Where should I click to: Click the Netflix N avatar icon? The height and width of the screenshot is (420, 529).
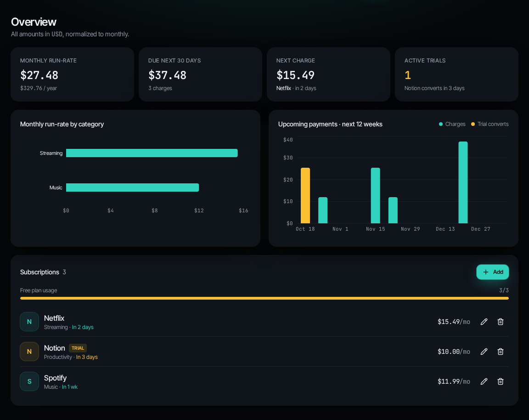click(x=29, y=322)
